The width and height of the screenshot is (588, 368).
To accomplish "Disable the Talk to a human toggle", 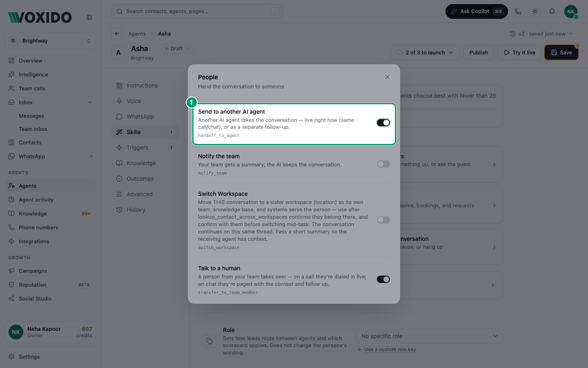I will click(x=383, y=279).
